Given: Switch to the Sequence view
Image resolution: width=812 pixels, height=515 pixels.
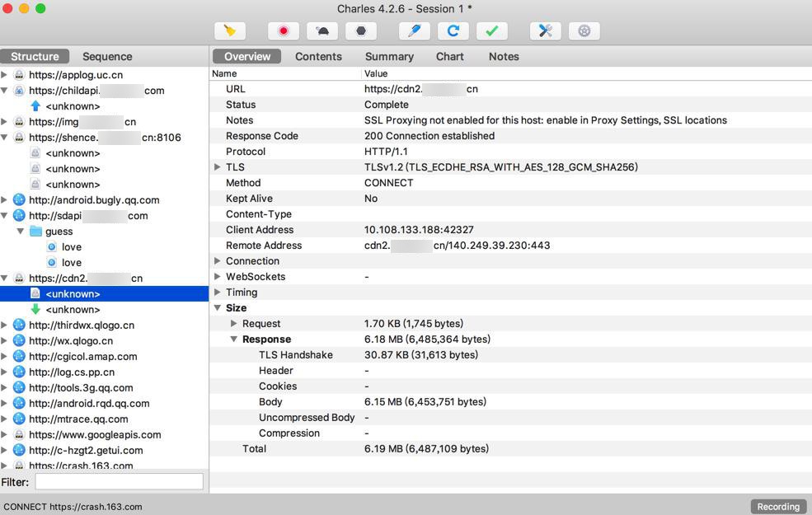Looking at the screenshot, I should [107, 57].
